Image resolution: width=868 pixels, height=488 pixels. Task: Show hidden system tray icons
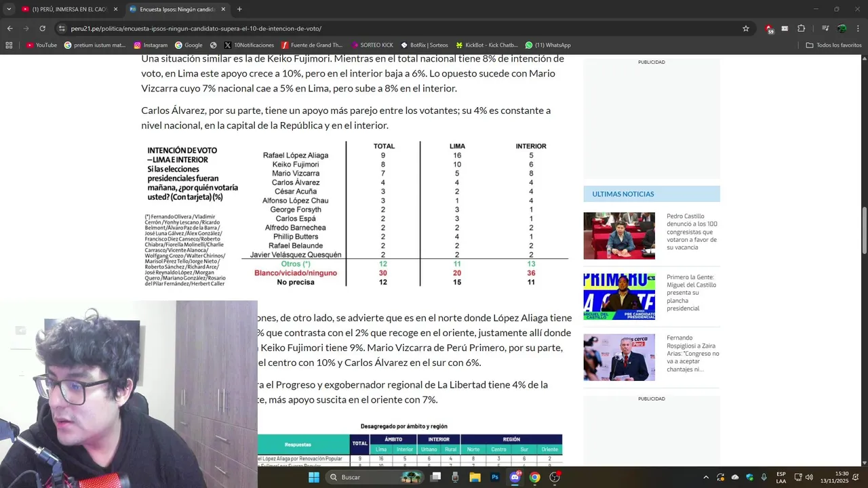[x=706, y=477]
